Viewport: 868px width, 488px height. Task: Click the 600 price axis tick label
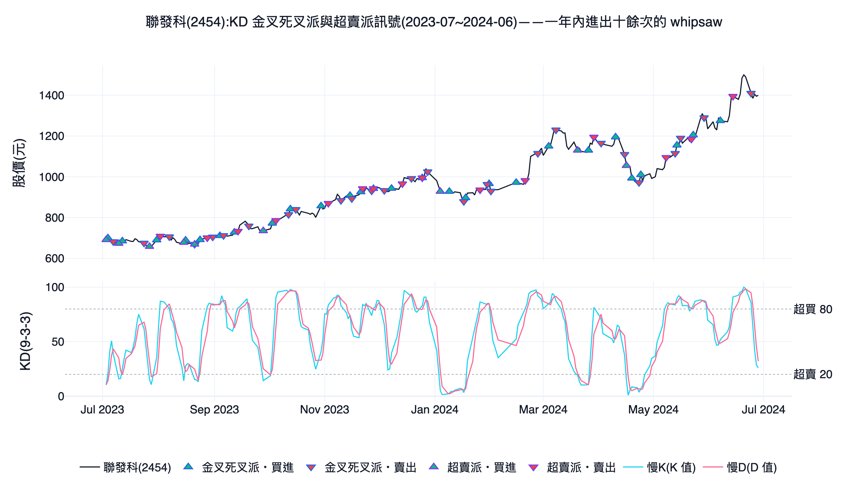pyautogui.click(x=55, y=259)
